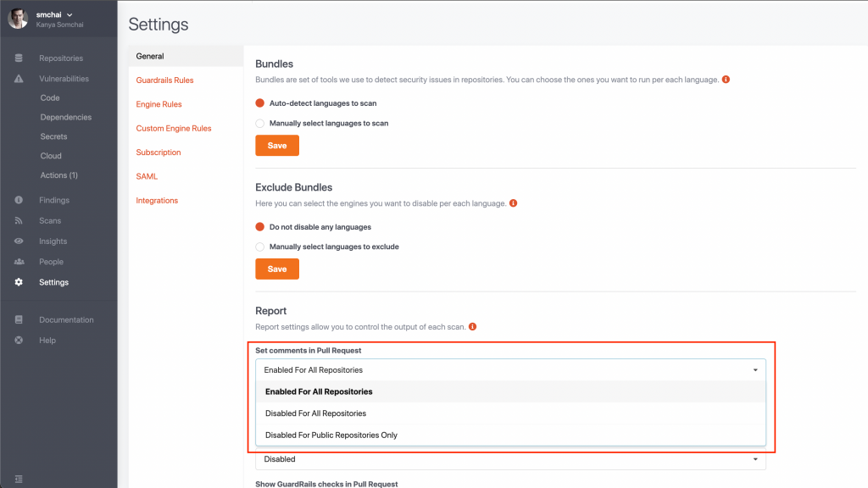Open the Guardrails Rules settings tab
Image resolution: width=868 pixels, height=488 pixels.
pyautogui.click(x=164, y=80)
